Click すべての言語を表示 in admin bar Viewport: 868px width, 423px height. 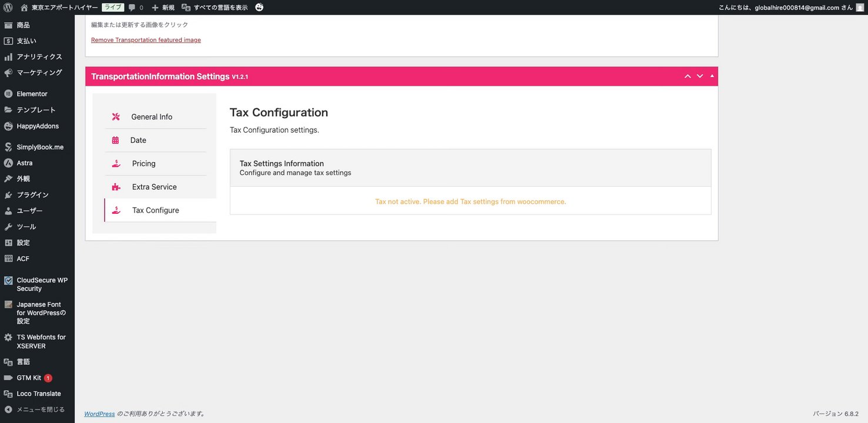220,8
